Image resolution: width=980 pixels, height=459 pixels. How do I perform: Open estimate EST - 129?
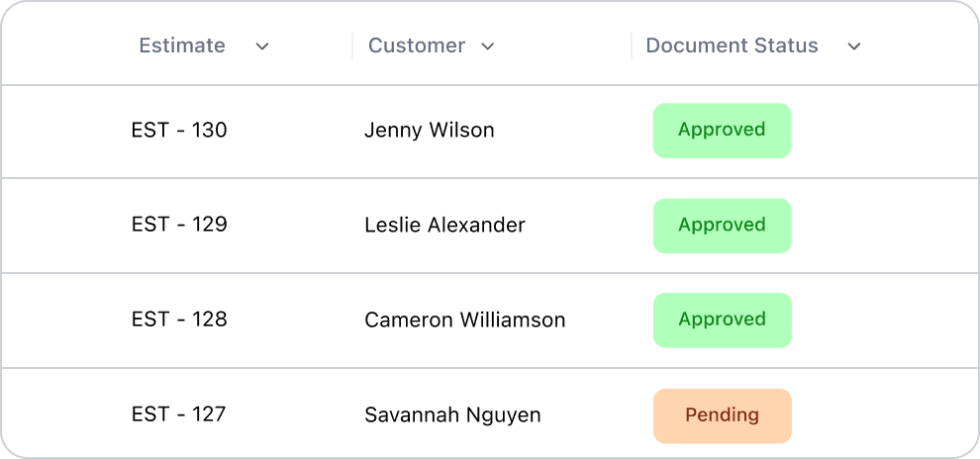click(179, 225)
